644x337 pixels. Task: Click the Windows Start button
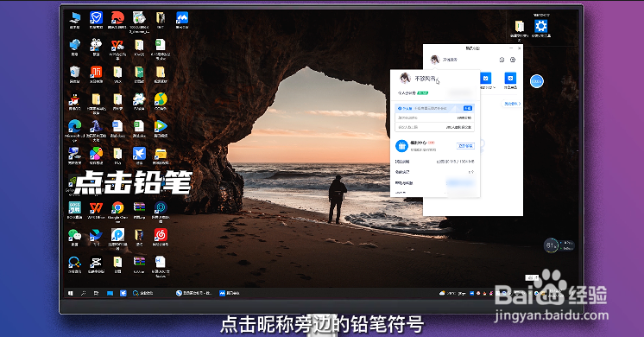tap(71, 293)
